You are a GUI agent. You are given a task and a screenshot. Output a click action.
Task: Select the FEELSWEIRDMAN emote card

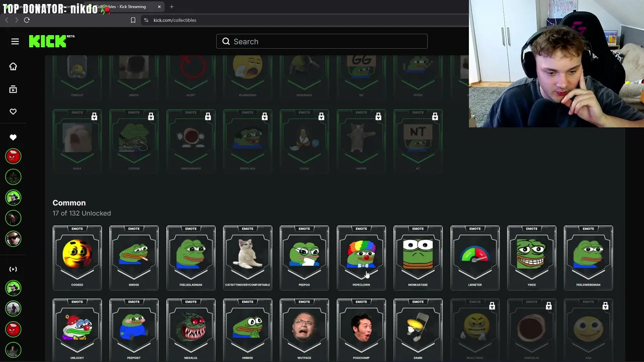click(x=589, y=258)
